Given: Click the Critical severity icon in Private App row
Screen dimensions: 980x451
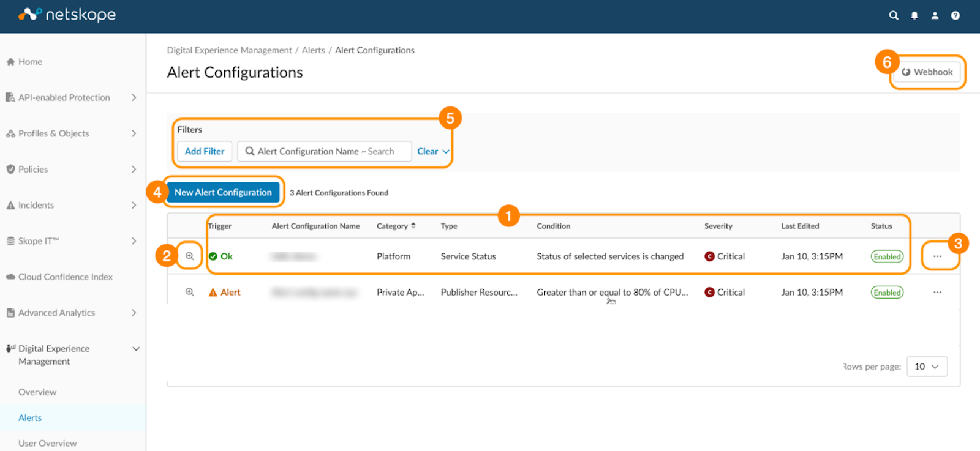Looking at the screenshot, I should [709, 292].
